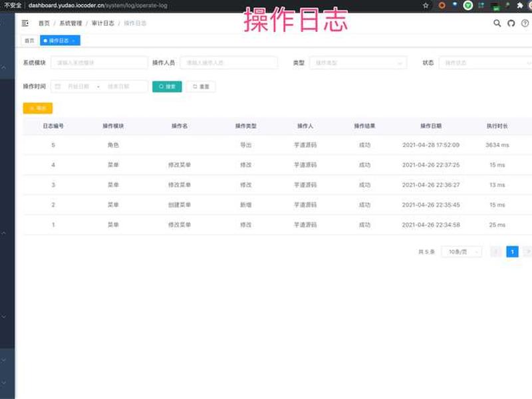
Task: Click log number 4 cell
Action: (53, 165)
